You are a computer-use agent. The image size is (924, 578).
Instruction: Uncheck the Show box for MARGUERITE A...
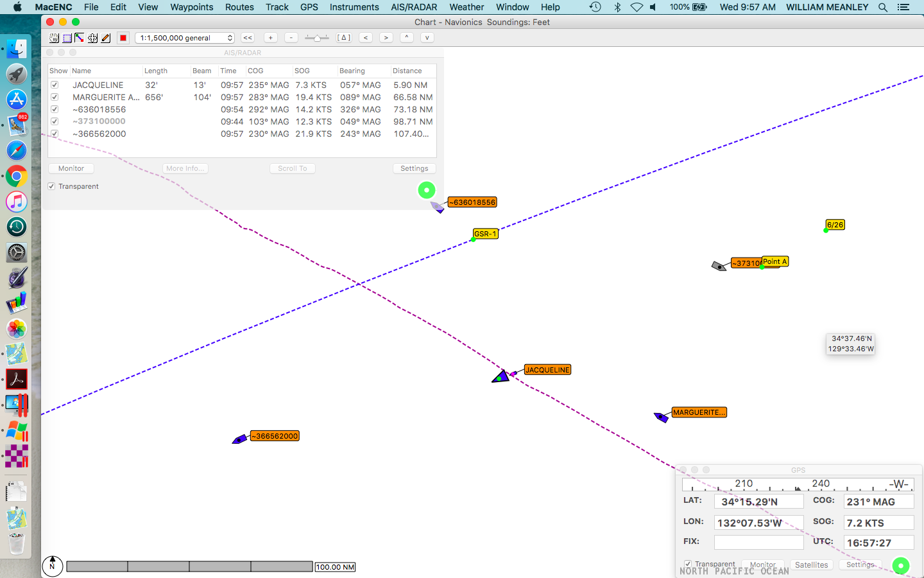55,97
